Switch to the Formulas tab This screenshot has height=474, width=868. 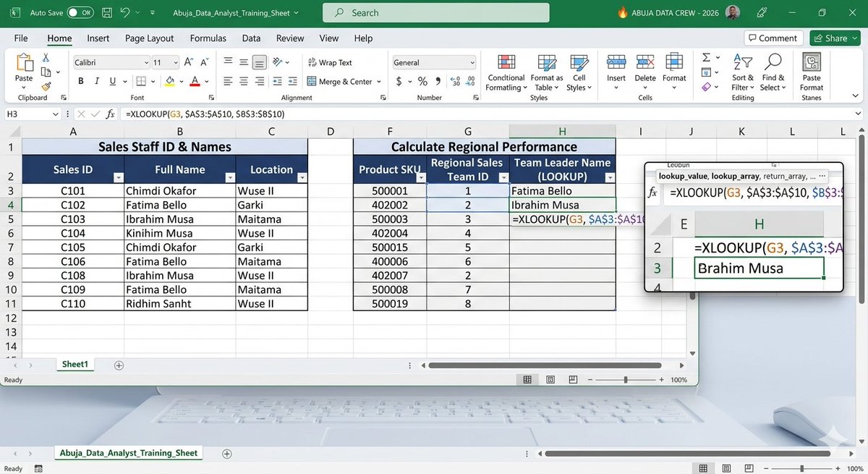point(208,38)
